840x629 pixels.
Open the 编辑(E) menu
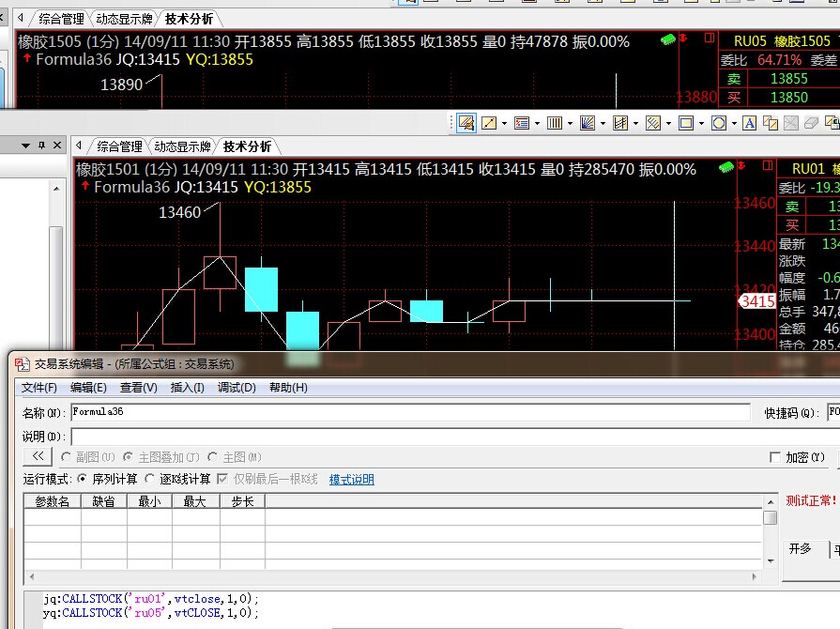click(88, 388)
